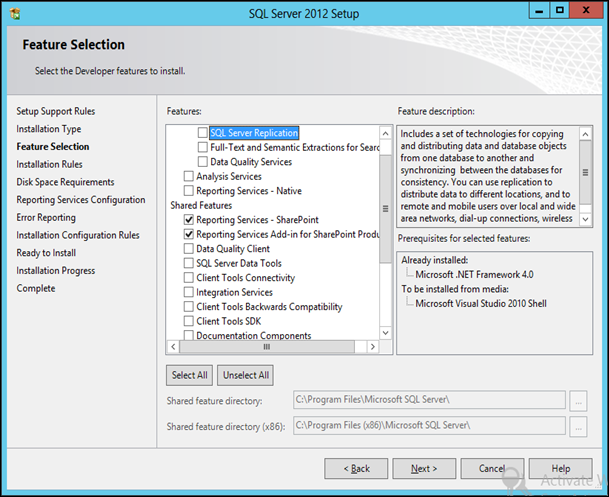
Task: Select the Installation Progress step
Action: [56, 271]
